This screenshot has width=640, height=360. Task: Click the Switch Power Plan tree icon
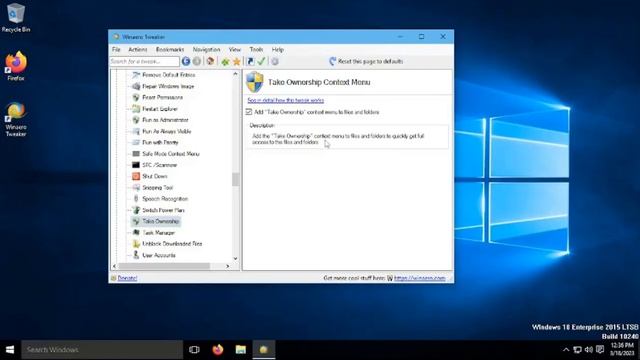point(136,210)
